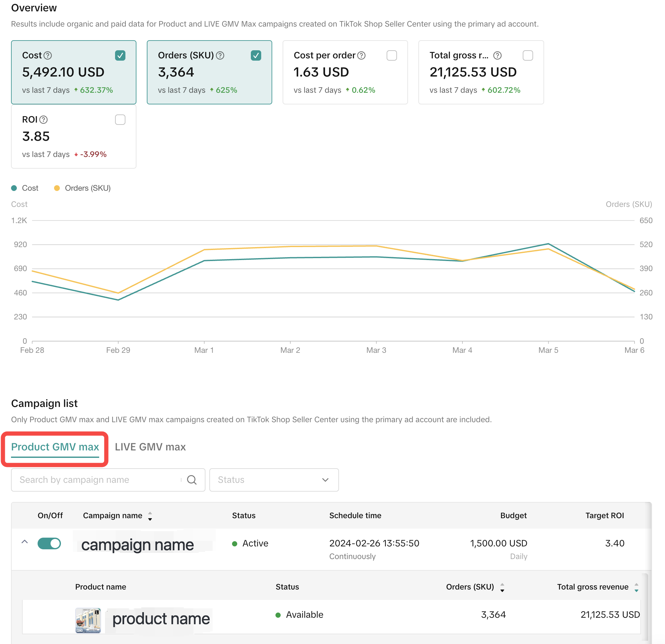Image resolution: width=665 pixels, height=644 pixels.
Task: Click the product thumbnail image
Action: point(88,620)
